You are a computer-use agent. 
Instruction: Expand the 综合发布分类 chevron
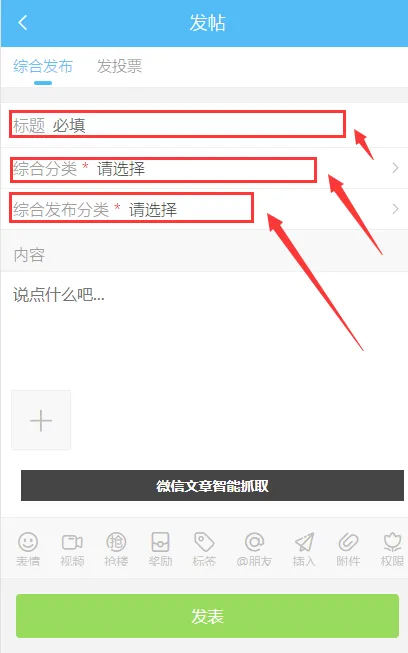point(395,209)
